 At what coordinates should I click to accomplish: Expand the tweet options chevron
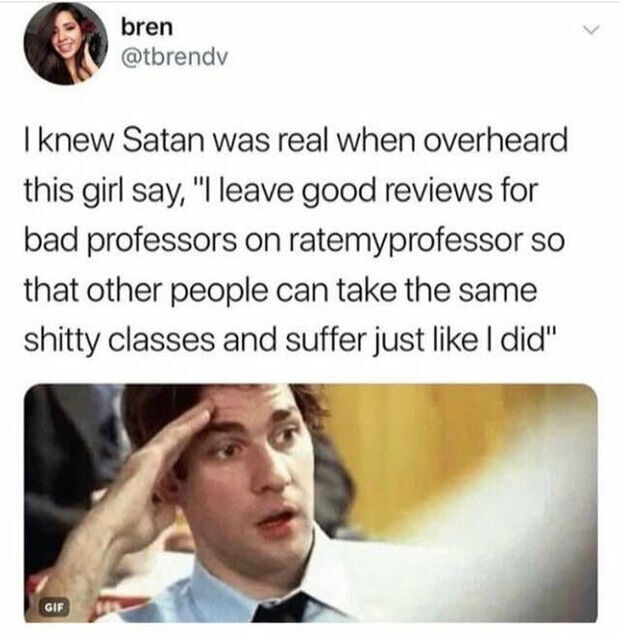[592, 30]
